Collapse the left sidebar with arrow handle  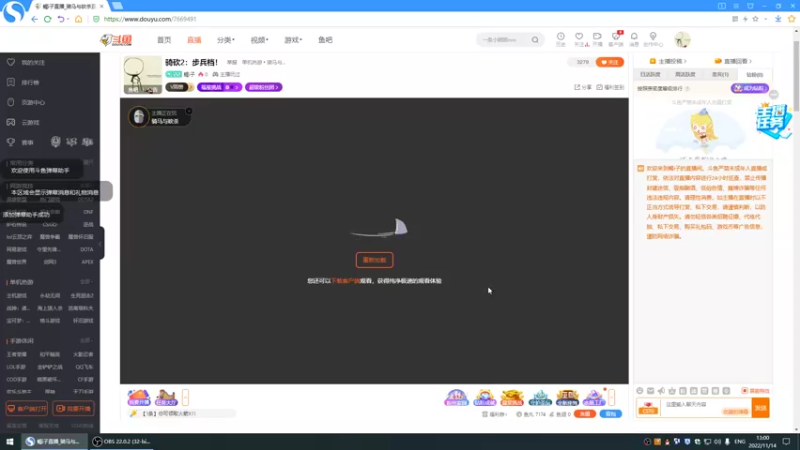coord(101,243)
